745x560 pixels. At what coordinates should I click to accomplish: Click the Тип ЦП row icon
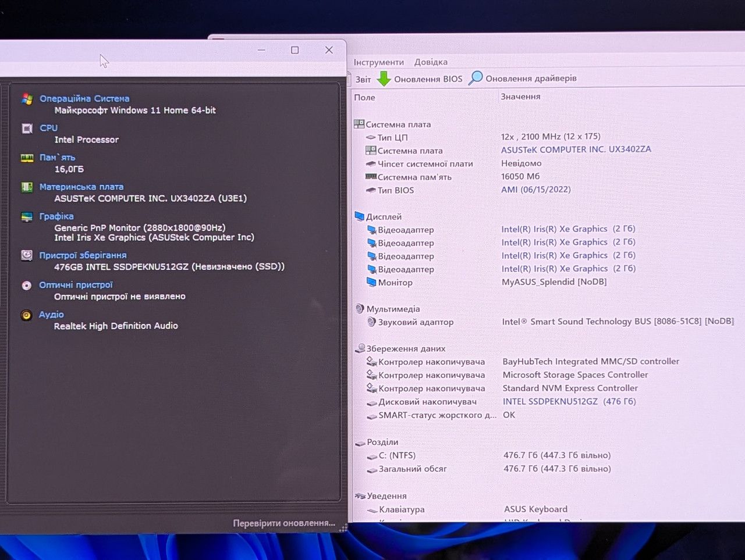click(371, 137)
